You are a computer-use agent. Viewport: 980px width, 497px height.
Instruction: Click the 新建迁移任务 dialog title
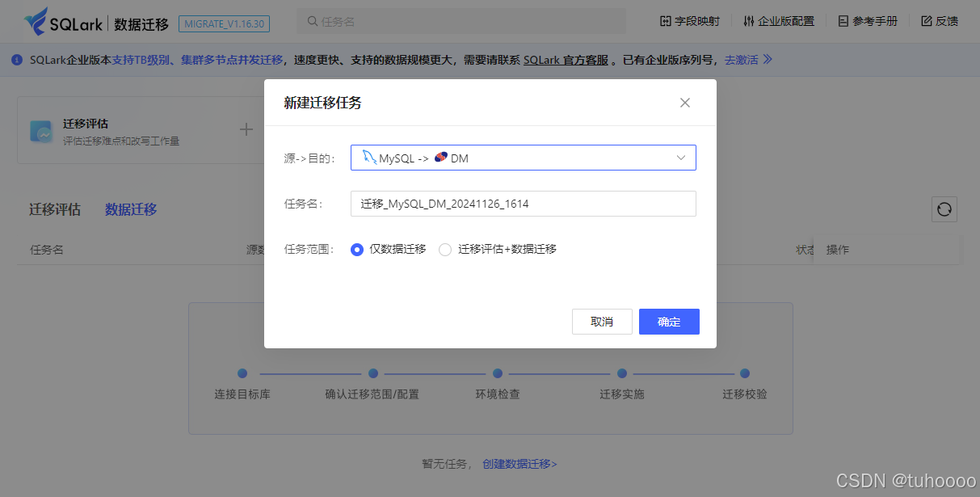tap(322, 103)
